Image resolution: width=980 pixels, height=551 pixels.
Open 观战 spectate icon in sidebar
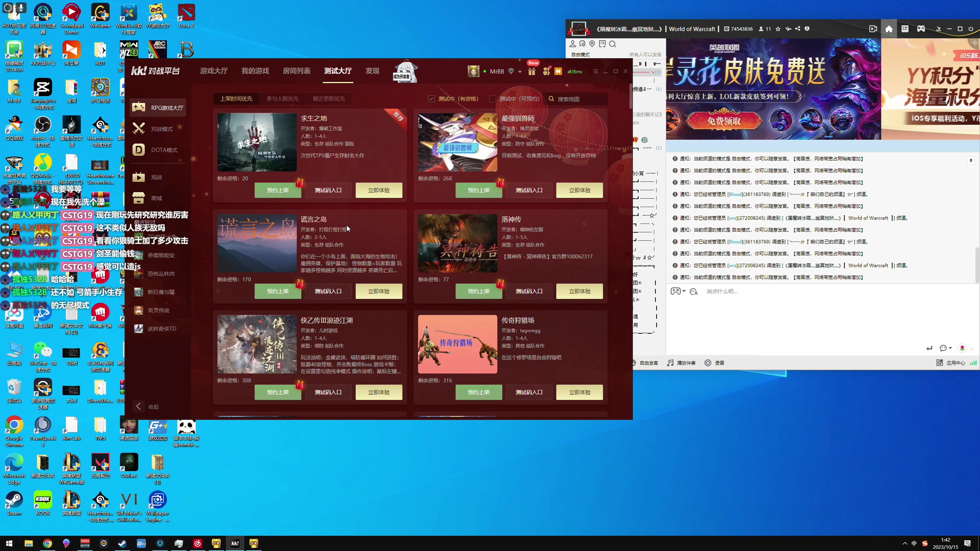coord(139,177)
